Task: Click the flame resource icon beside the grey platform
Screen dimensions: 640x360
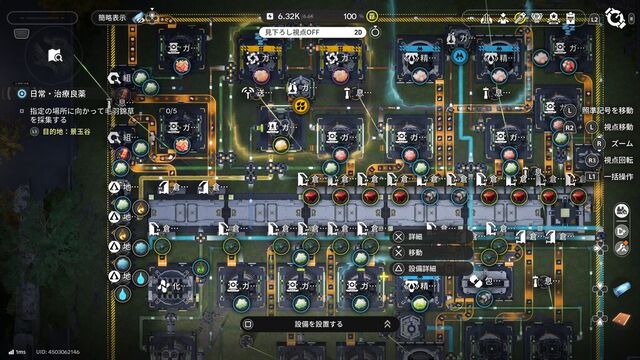Action: click(141, 209)
